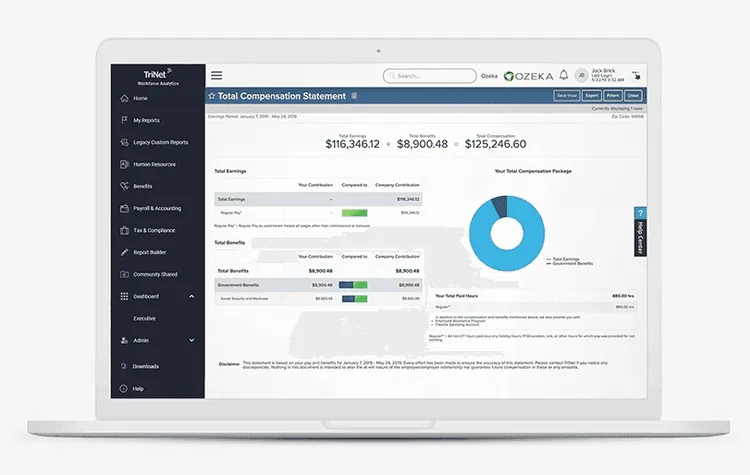The width and height of the screenshot is (750, 475).
Task: Click the TriNet Workforce Analytics logo
Action: [155, 76]
